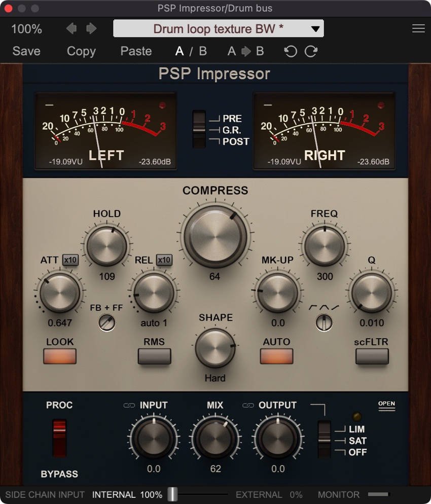Click the REL release knob
Image resolution: width=431 pixels, height=504 pixels.
(154, 293)
